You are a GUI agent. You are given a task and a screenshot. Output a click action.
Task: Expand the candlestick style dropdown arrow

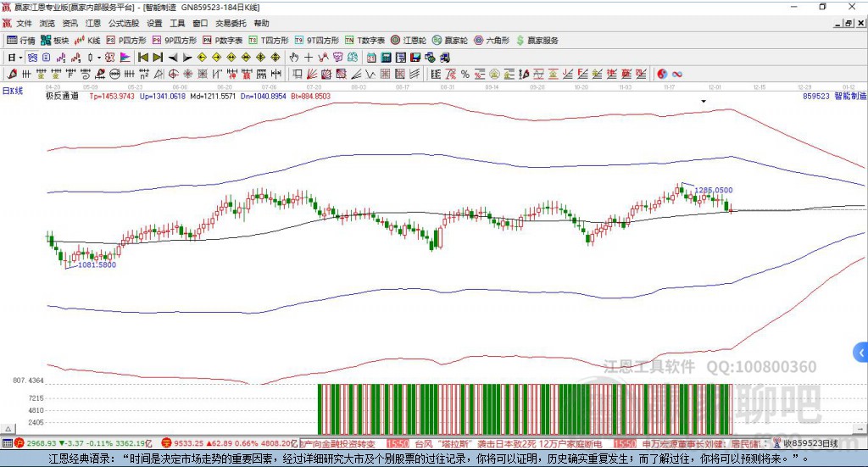click(x=99, y=58)
